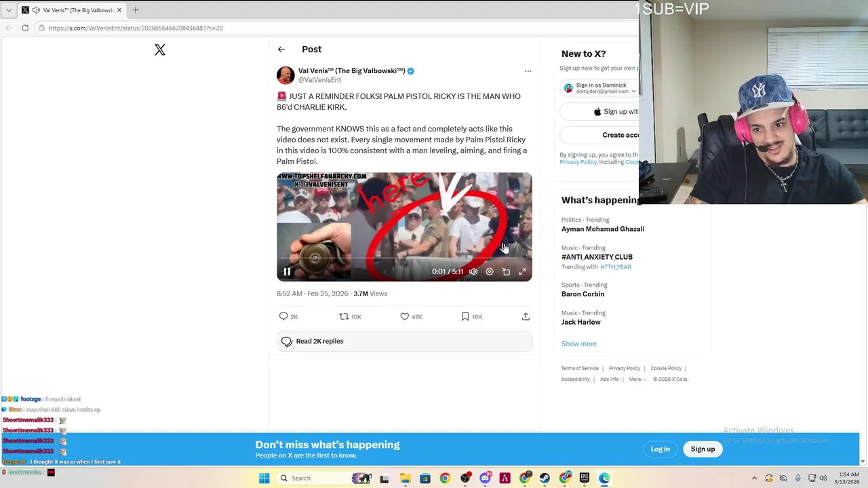Open the share icon under the post
This screenshot has width=868, height=488.
(526, 317)
